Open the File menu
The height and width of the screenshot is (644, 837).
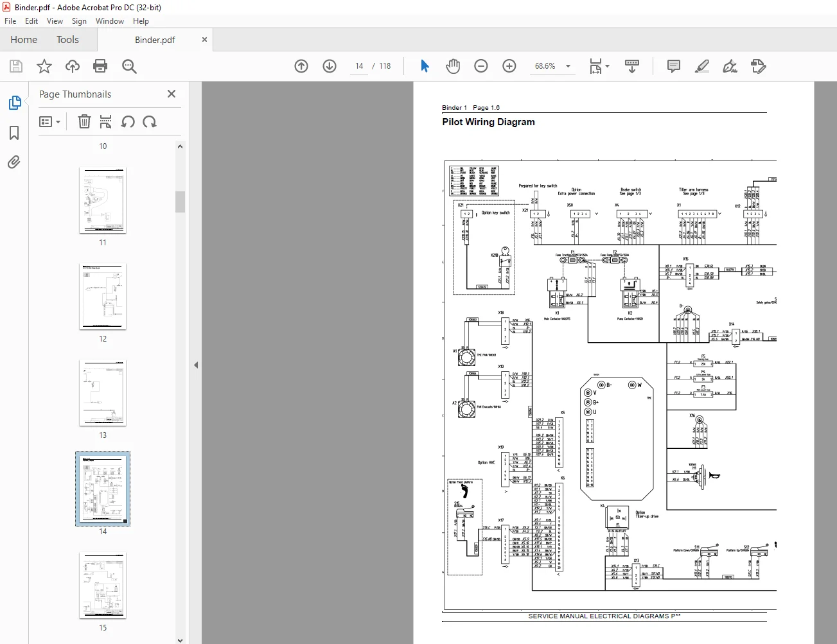[10, 21]
